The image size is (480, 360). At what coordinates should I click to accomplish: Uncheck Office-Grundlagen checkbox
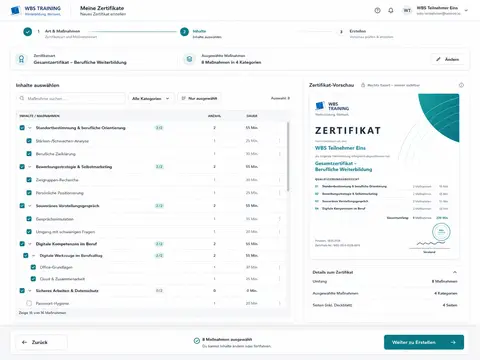[33, 267]
